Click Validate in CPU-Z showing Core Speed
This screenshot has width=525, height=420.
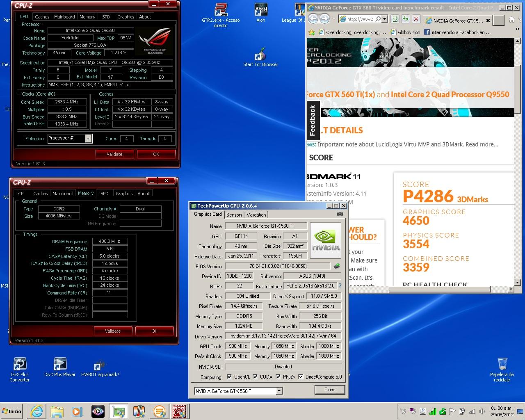(114, 154)
